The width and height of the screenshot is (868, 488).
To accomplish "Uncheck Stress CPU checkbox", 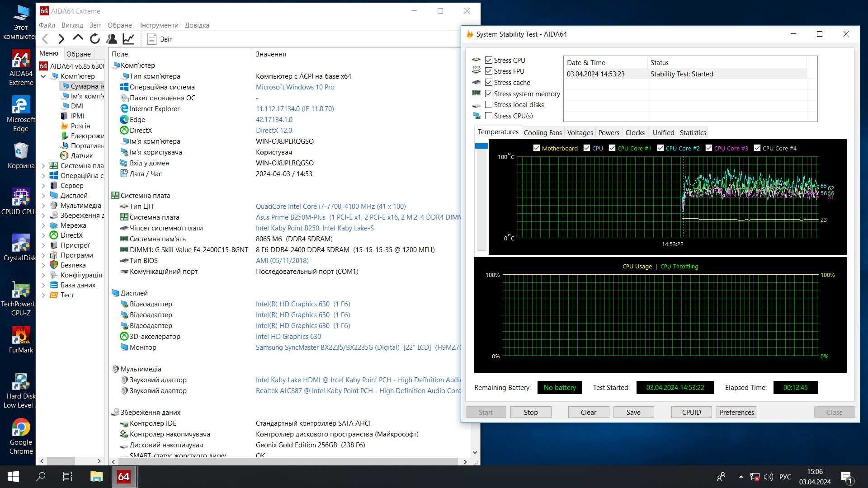I will click(489, 60).
